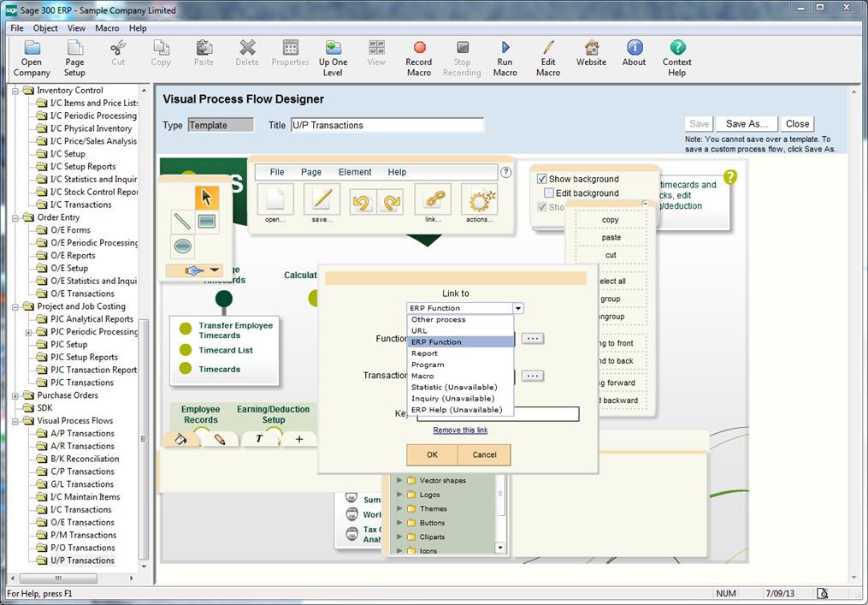The height and width of the screenshot is (605, 868).
Task: Open the Macro menu in the menu bar
Action: pyautogui.click(x=107, y=28)
